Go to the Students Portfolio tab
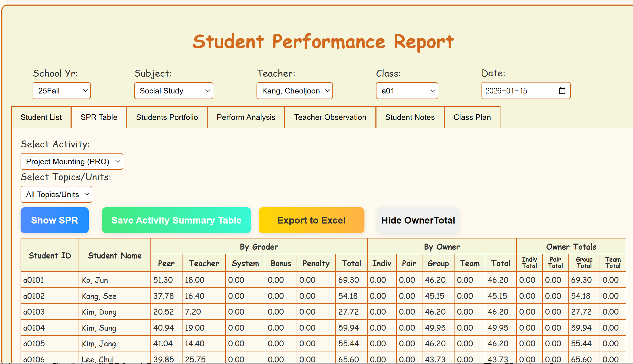This screenshot has width=633, height=364. 167,117
